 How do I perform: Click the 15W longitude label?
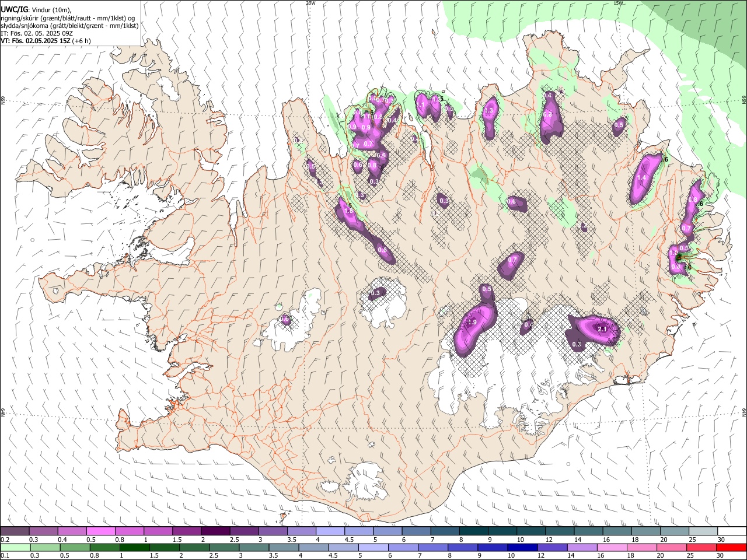619,3
